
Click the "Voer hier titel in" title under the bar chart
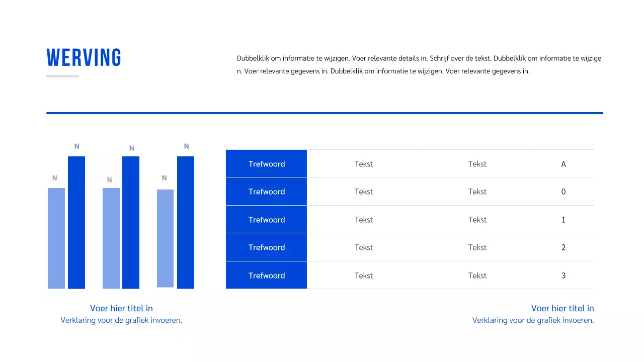[121, 308]
